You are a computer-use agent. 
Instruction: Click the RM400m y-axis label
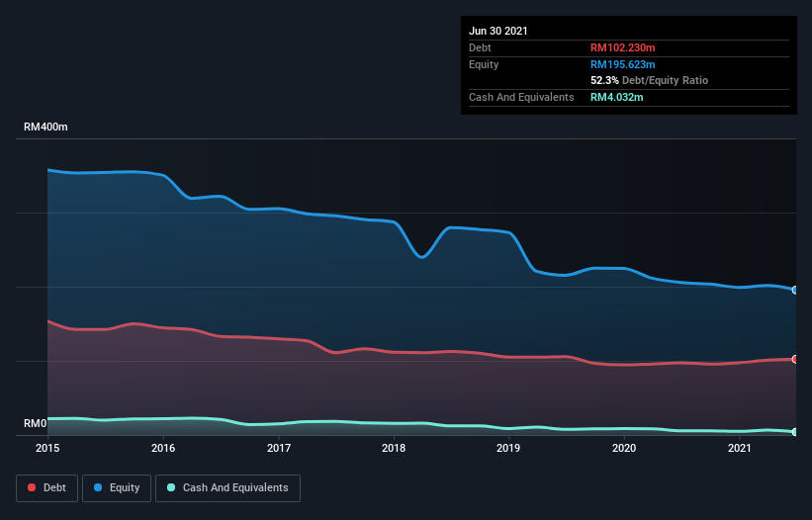pyautogui.click(x=45, y=127)
